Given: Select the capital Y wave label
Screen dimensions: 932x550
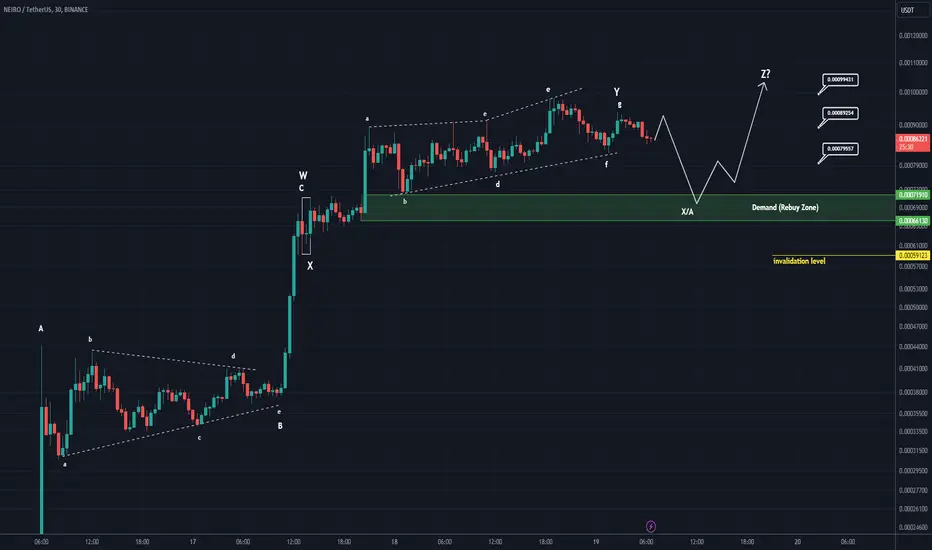Looking at the screenshot, I should click(616, 92).
